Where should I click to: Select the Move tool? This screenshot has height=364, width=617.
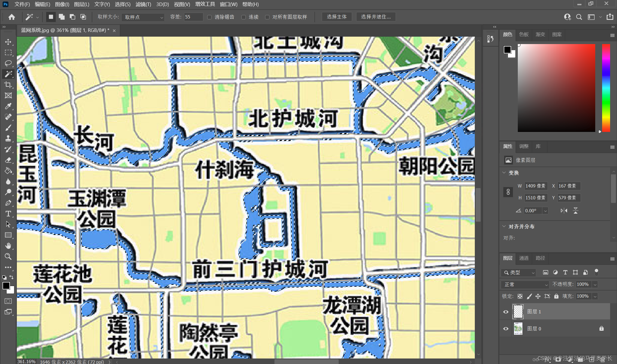pyautogui.click(x=8, y=42)
